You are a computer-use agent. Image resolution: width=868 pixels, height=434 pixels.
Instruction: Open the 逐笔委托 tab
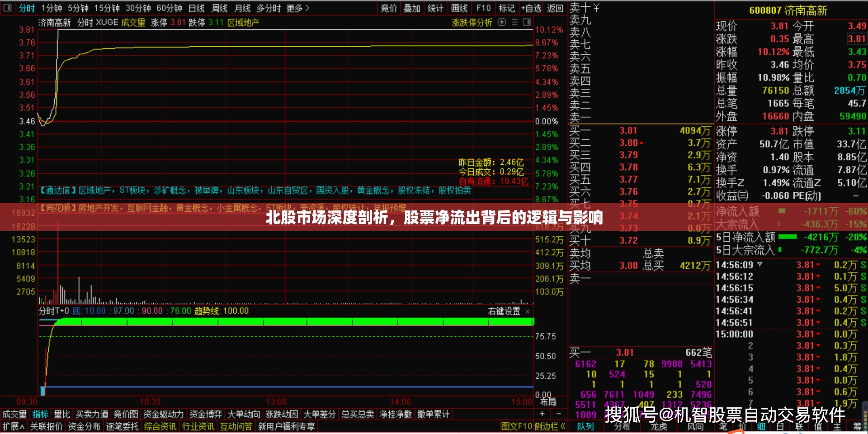coord(122,426)
